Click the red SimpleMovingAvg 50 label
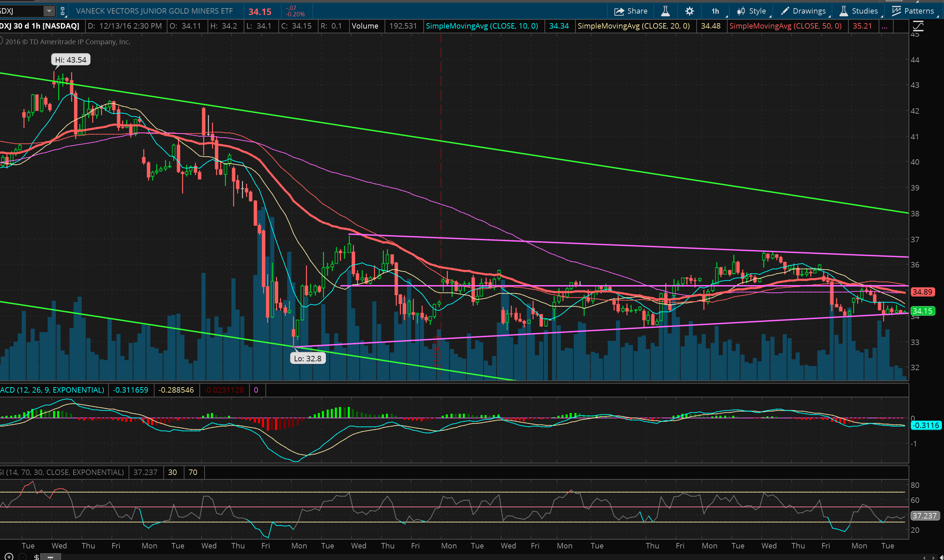Viewport: 944px width, 560px height. [x=785, y=26]
